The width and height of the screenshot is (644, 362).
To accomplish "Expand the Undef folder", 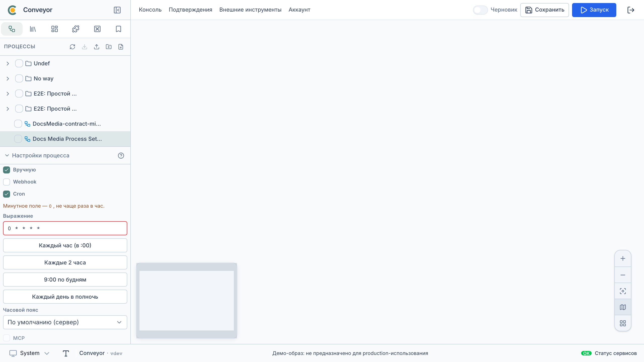I will click(8, 64).
